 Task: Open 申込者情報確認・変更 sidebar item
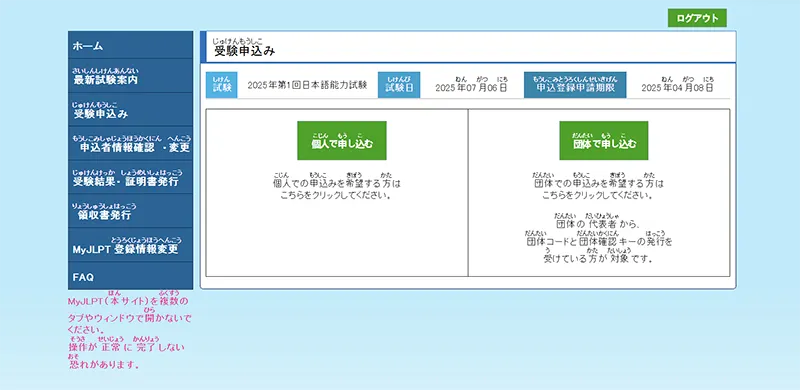point(131,143)
